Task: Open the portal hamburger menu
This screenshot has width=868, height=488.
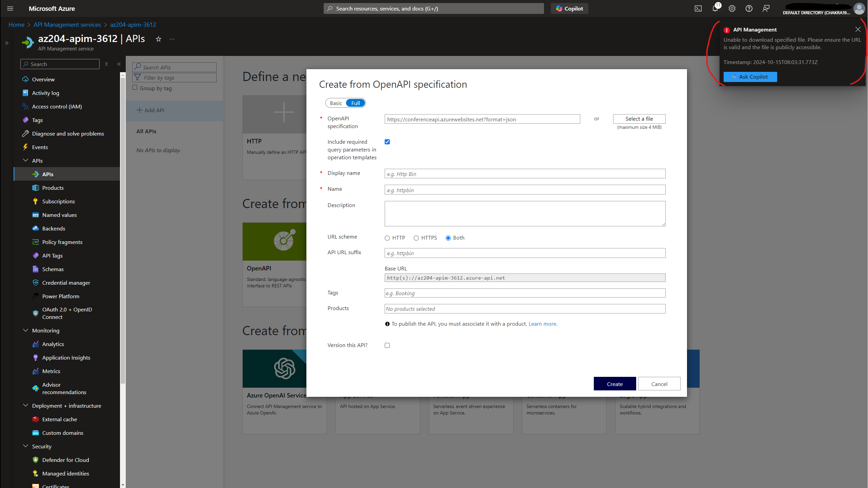Action: click(10, 8)
